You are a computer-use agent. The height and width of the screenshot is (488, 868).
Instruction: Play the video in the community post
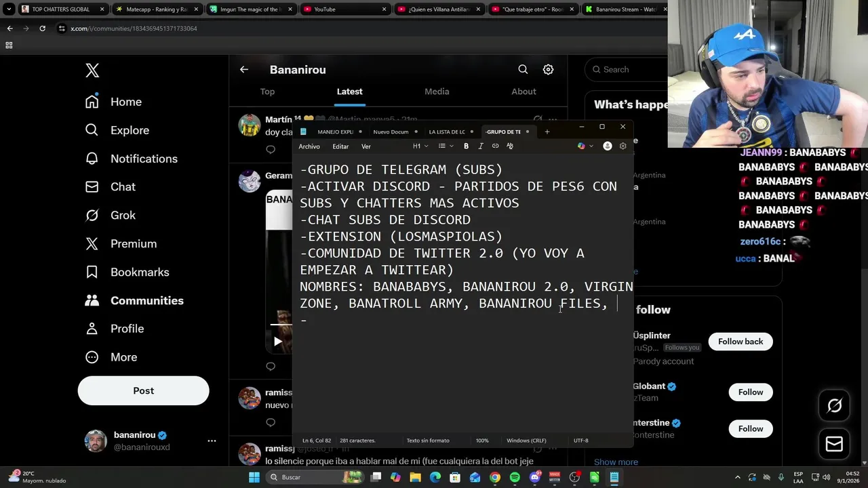coord(277,342)
